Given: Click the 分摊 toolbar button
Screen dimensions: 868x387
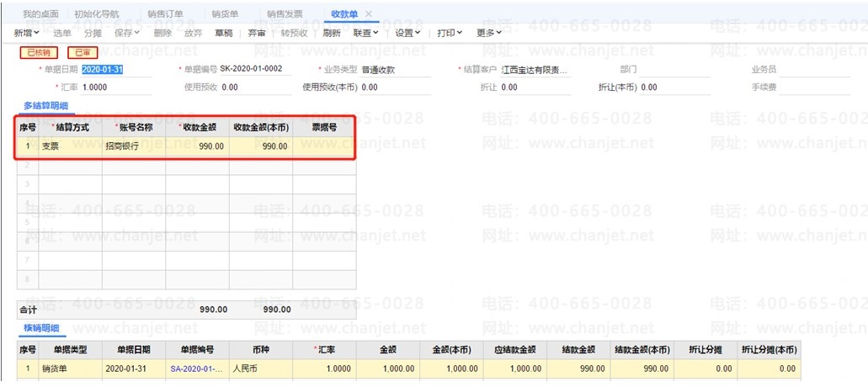Looking at the screenshot, I should (93, 33).
